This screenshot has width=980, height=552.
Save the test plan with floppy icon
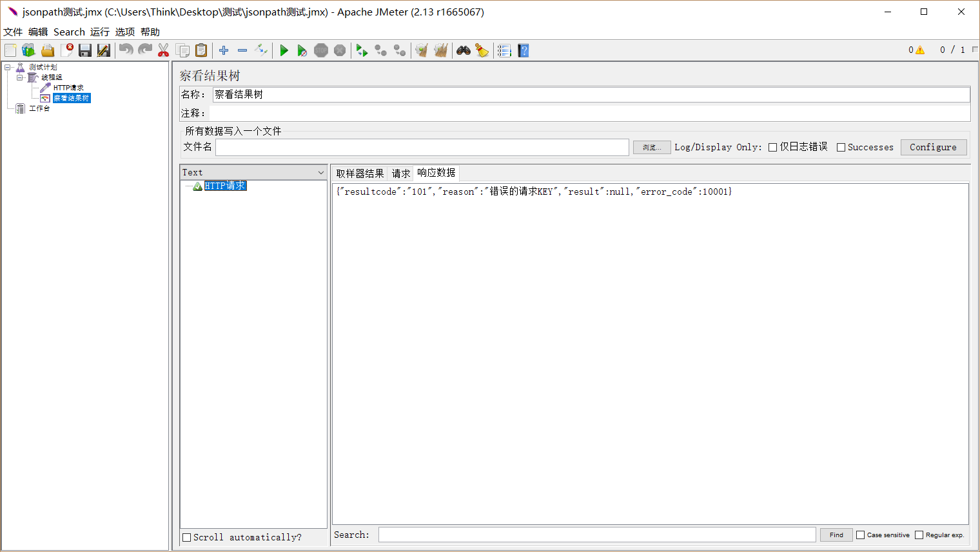point(85,50)
